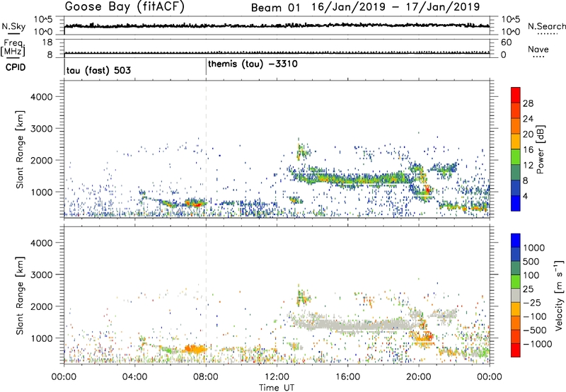Image resolution: width=566 pixels, height=392 pixels.
Task: Click the 'N.Sky' legend label
Action: click(13, 26)
